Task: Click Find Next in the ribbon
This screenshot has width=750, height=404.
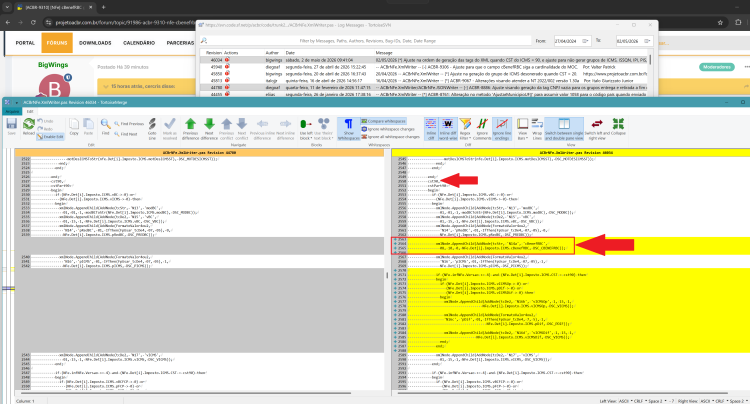Action: (x=126, y=134)
